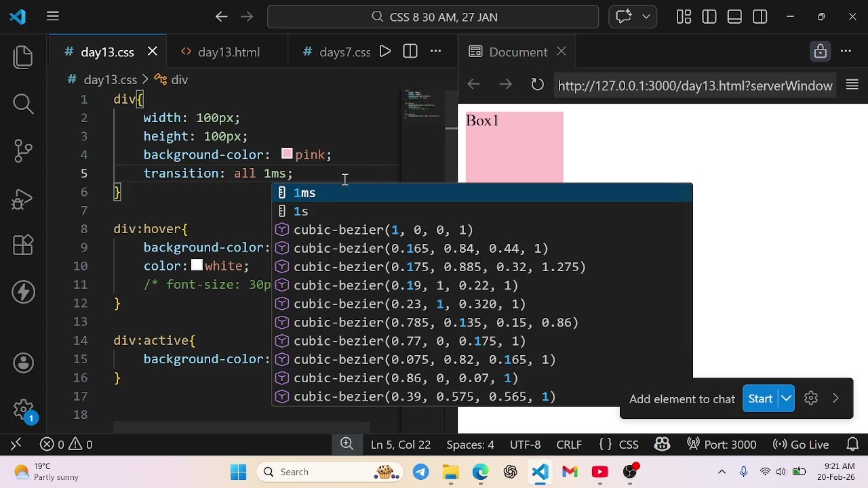Choose the 1s suggestion

pos(482,211)
